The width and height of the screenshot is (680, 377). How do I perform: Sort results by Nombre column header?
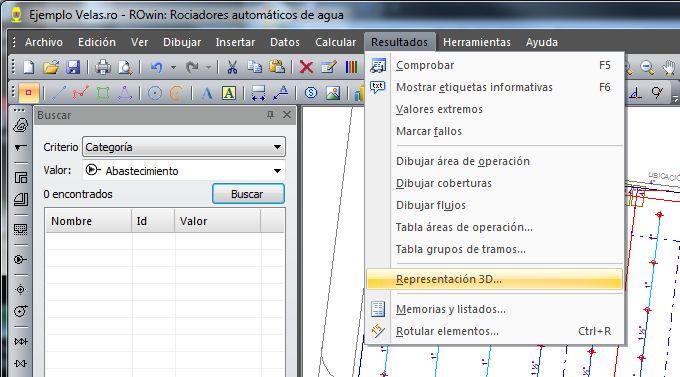click(88, 221)
